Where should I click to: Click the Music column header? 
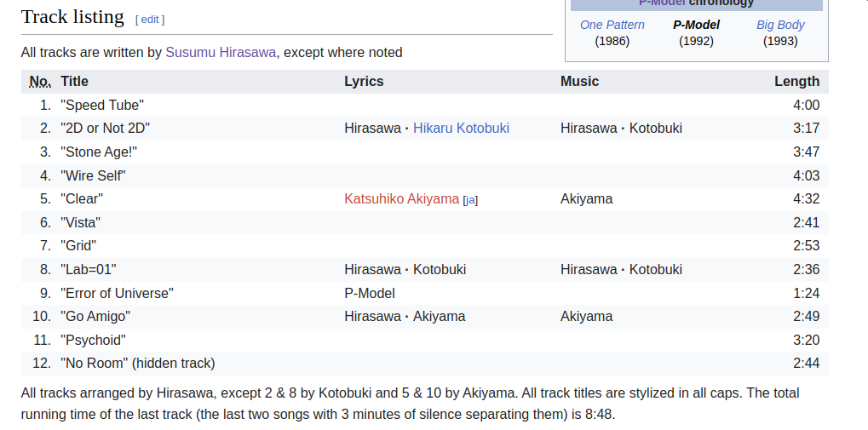579,82
